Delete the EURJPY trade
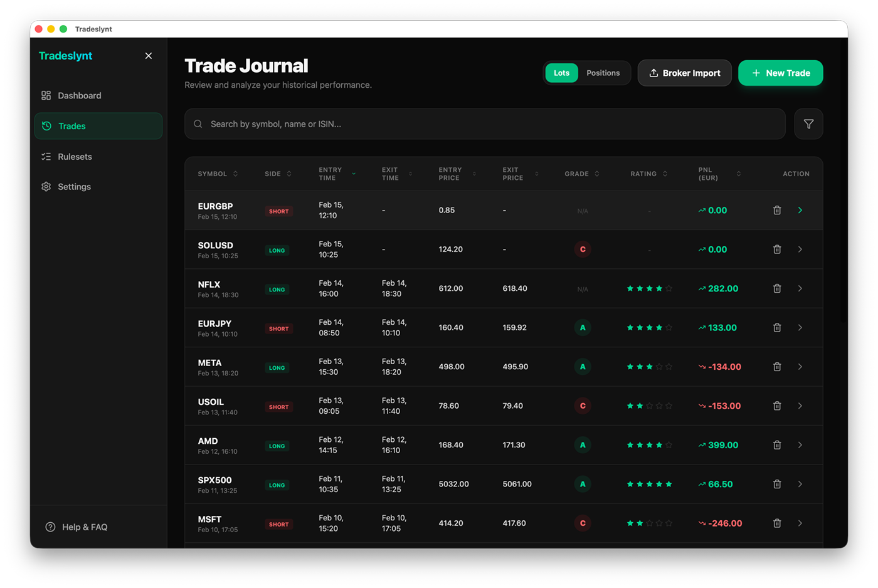The height and width of the screenshot is (588, 878). (777, 328)
